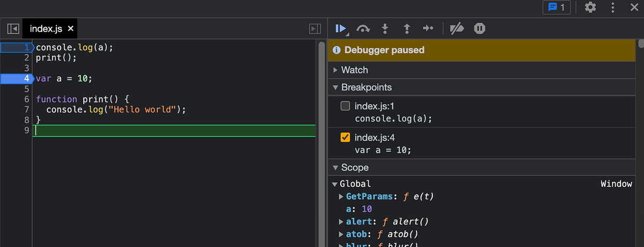This screenshot has height=247, width=644.
Task: Close the index.js tab
Action: click(71, 28)
